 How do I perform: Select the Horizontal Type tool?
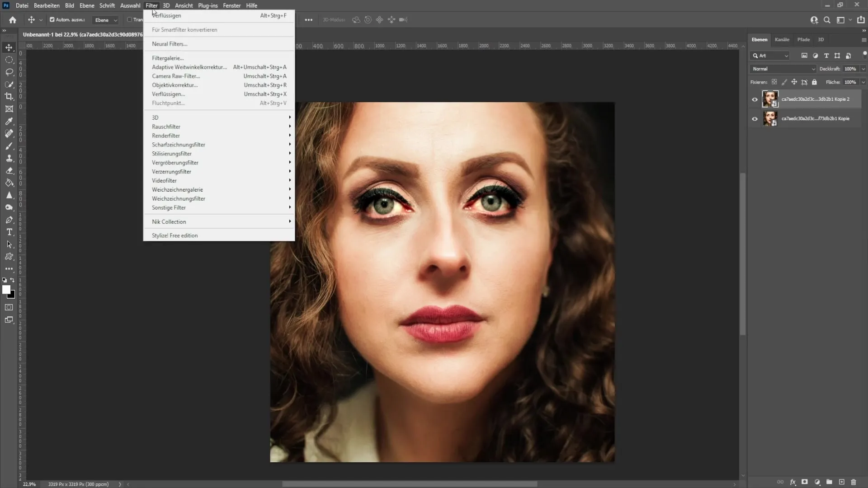coord(9,232)
